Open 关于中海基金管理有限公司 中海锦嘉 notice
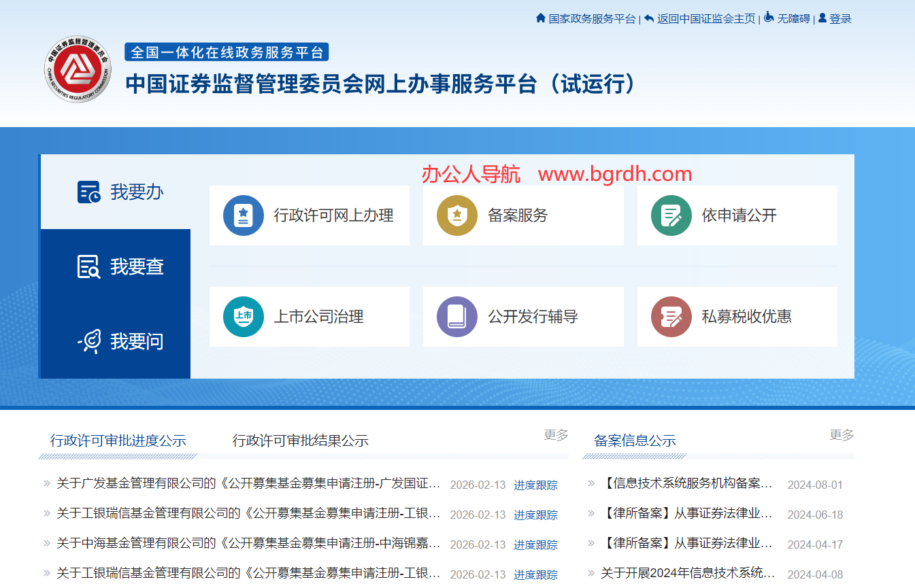Image resolution: width=915 pixels, height=588 pixels. [x=249, y=544]
